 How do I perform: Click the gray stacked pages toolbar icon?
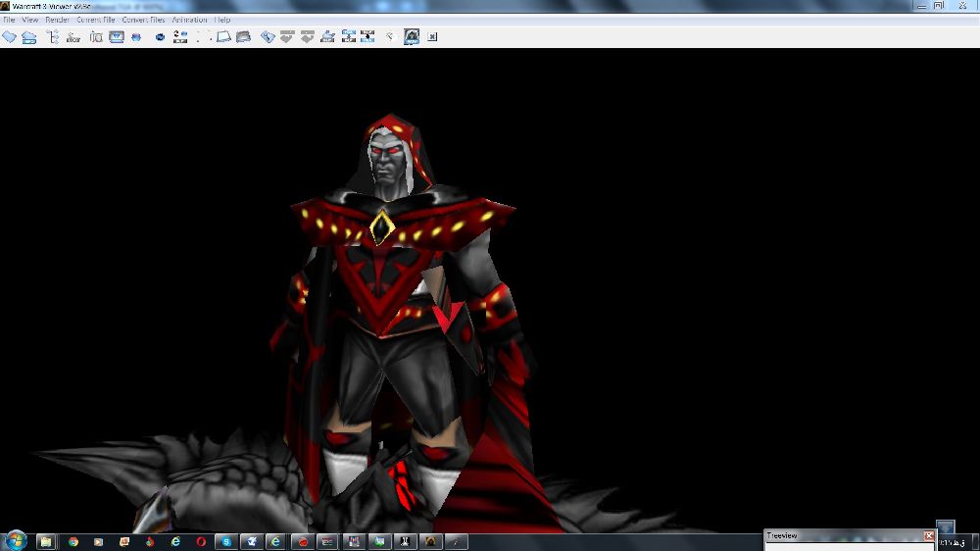(x=243, y=37)
